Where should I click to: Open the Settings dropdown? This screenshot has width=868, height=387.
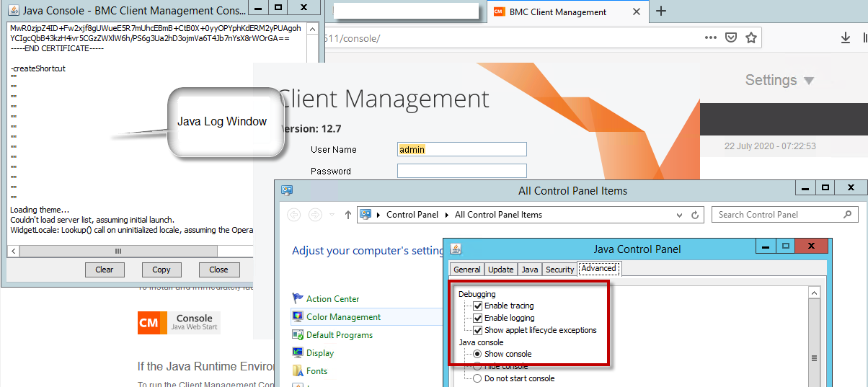779,80
